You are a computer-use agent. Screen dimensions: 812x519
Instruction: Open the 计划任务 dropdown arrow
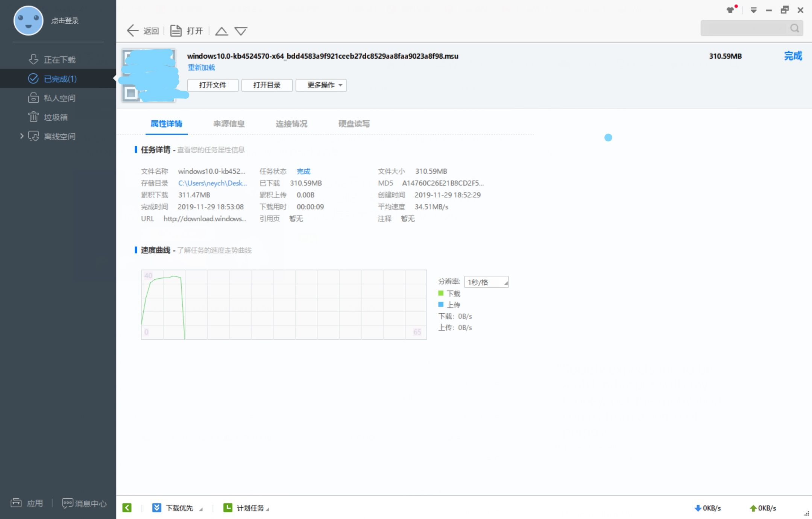tap(267, 509)
